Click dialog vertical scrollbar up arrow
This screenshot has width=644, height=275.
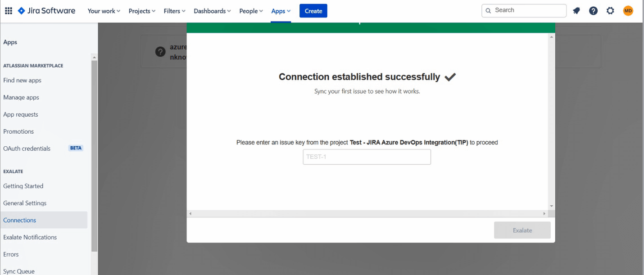click(552, 37)
